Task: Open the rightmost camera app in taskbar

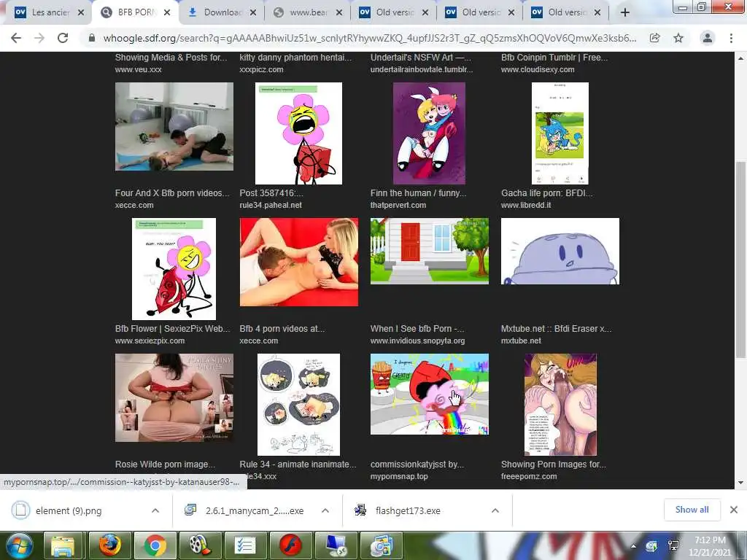Action: pos(381,545)
